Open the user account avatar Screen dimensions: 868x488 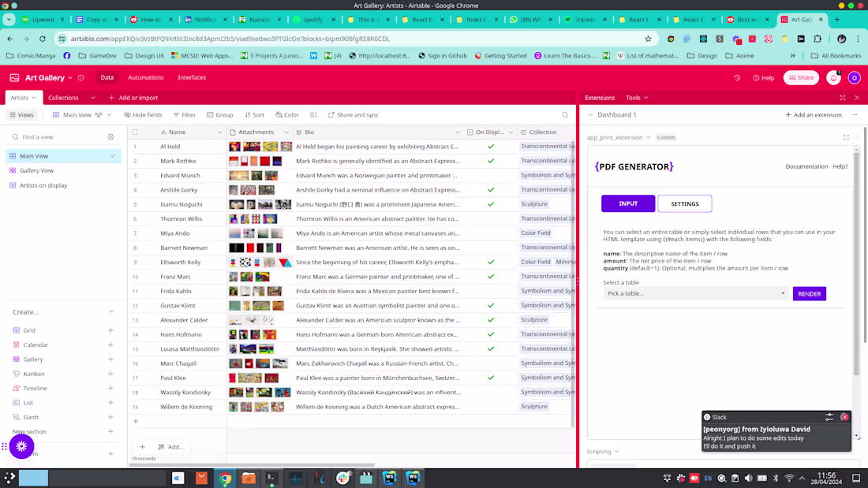point(854,78)
